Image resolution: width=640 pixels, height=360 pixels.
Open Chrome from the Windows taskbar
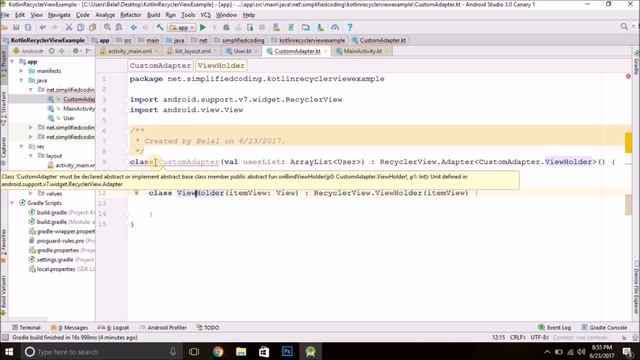click(218, 351)
